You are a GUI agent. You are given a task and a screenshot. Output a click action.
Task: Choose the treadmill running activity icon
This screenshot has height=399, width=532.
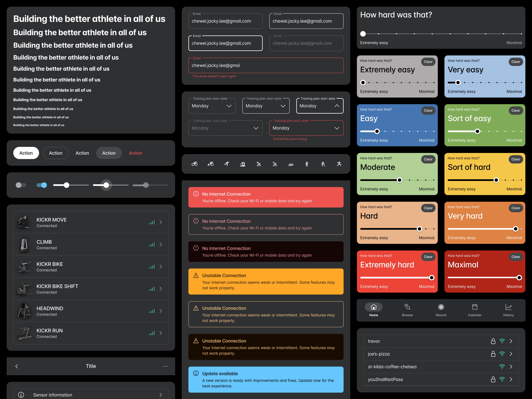click(x=243, y=164)
